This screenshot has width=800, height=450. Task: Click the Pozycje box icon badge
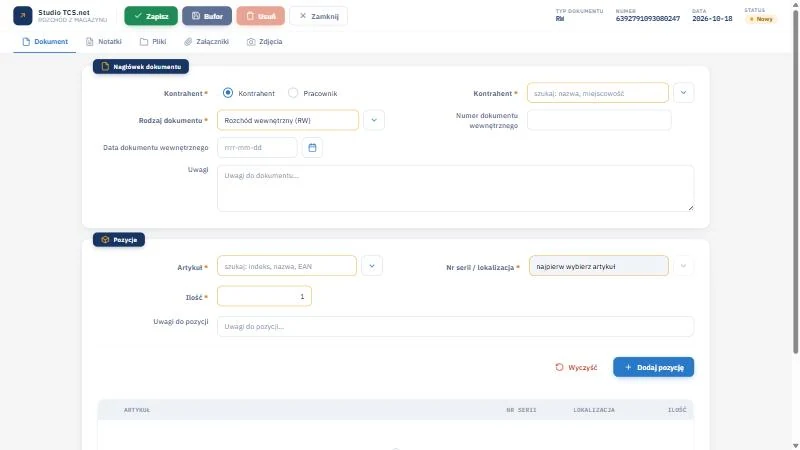pyautogui.click(x=119, y=240)
